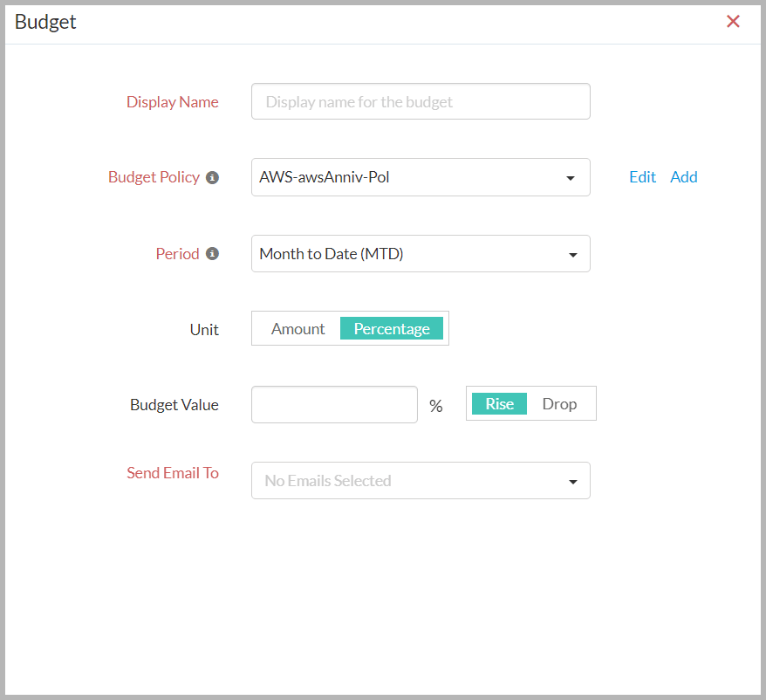
Task: Expand the Period Month to Date dropdown
Action: point(421,254)
